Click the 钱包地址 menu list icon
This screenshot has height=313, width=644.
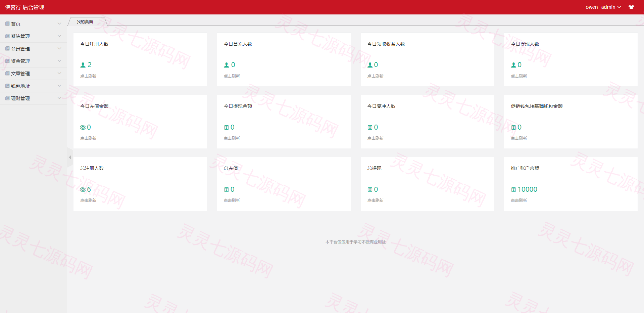[x=7, y=86]
